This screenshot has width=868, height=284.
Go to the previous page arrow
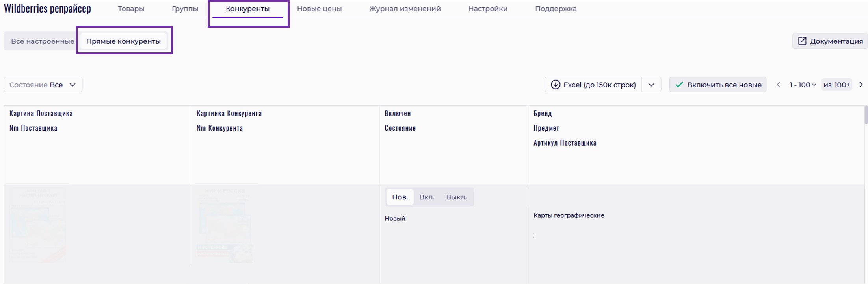pos(778,85)
